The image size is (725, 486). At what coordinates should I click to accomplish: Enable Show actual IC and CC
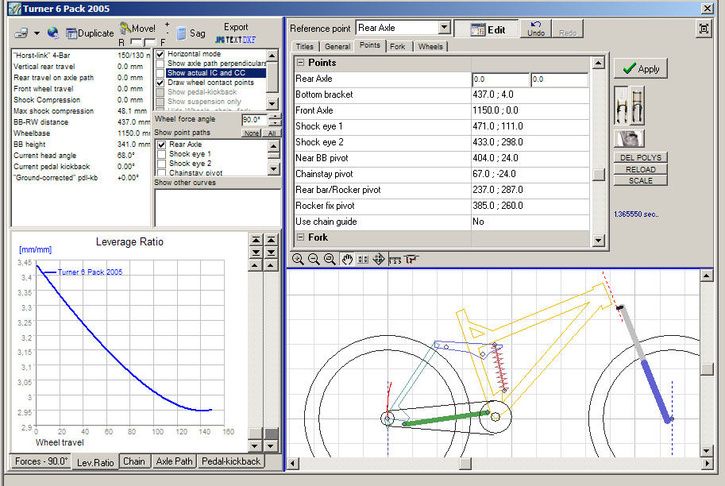(x=160, y=73)
